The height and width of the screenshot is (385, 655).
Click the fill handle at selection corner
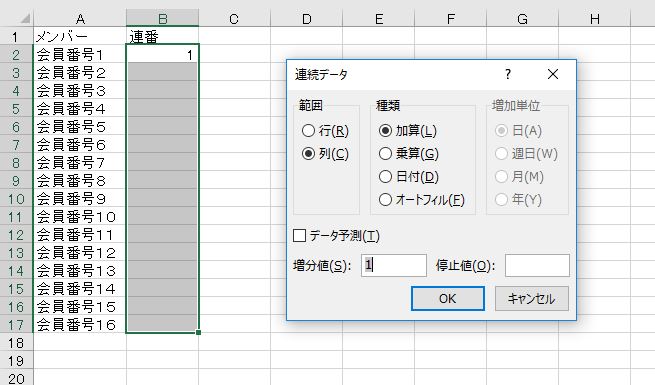click(x=198, y=332)
